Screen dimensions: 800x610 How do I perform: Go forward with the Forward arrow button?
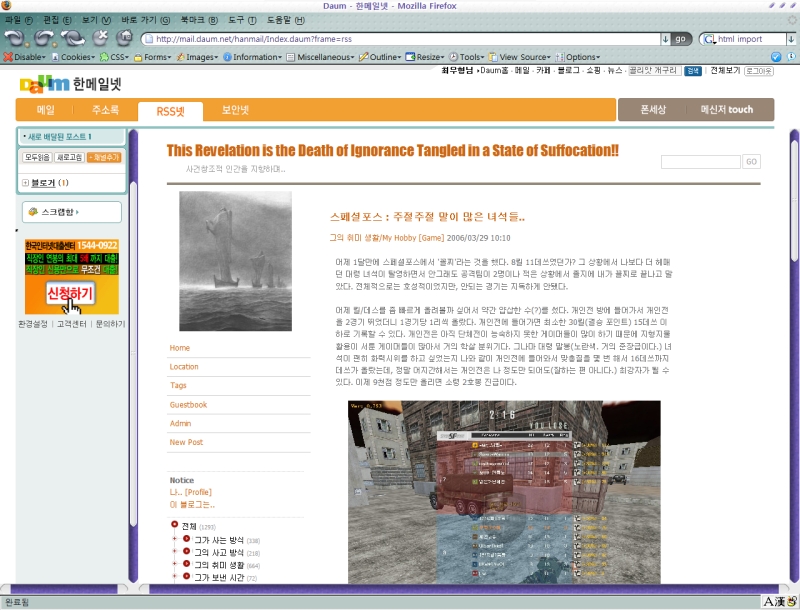(x=44, y=38)
